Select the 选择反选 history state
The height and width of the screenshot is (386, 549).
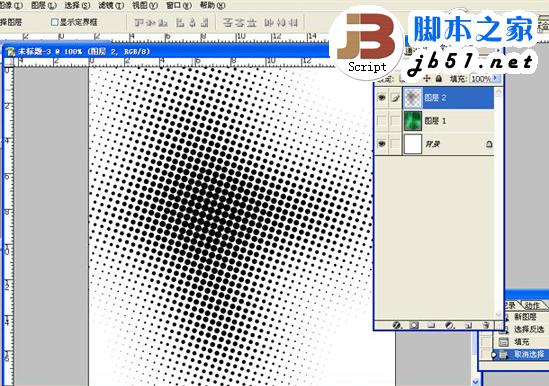pos(529,329)
